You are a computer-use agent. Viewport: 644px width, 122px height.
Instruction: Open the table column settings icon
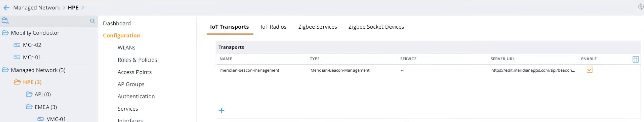click(635, 59)
